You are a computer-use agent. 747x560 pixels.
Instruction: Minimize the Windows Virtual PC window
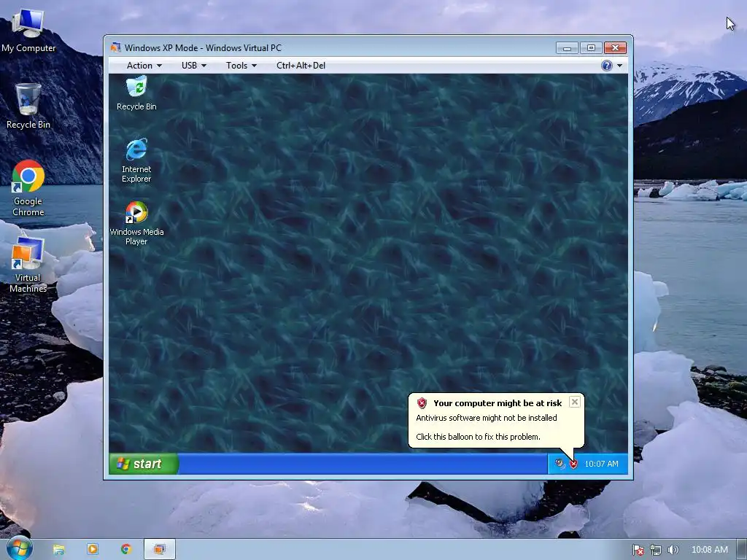[x=567, y=48]
